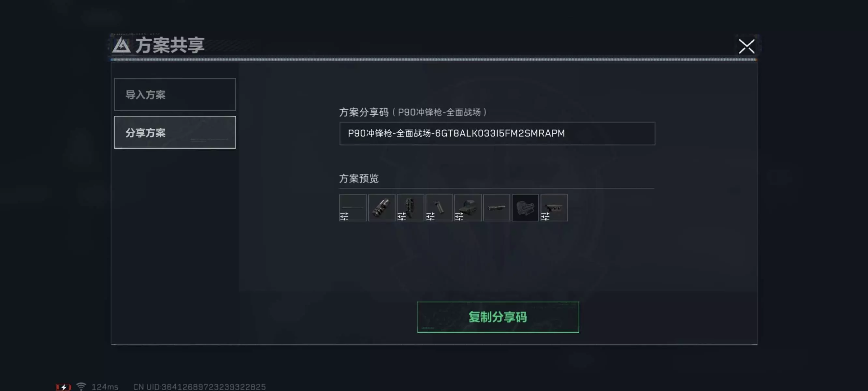Select the muzzle brake attachment icon
The width and height of the screenshot is (868, 391).
pos(382,208)
